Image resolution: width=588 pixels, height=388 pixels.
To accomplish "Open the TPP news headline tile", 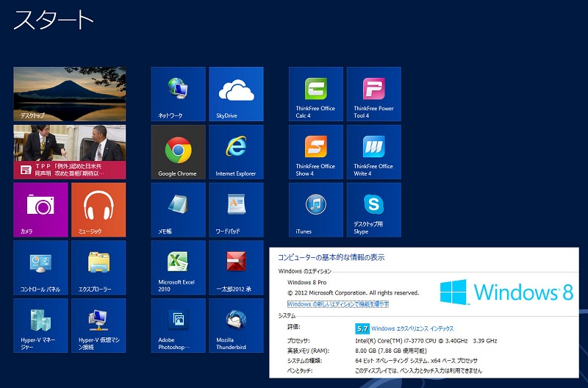I will click(x=70, y=152).
